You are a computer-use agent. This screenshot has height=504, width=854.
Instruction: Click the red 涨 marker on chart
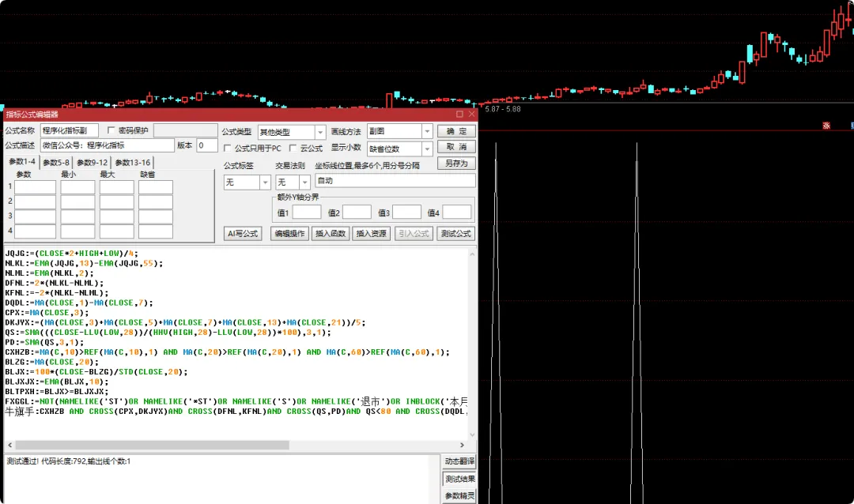click(826, 126)
